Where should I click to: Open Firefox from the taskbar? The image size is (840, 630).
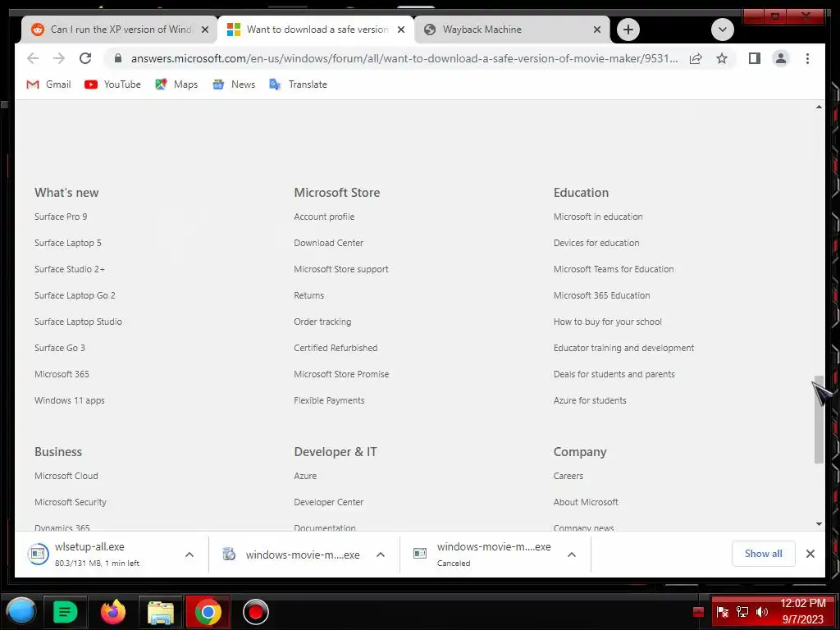coord(113,611)
